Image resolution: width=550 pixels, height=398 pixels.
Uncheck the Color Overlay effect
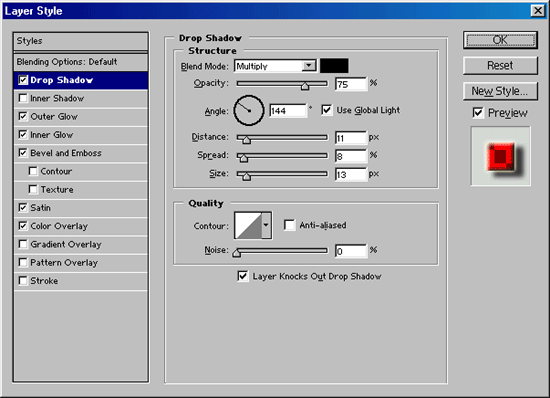tap(23, 226)
